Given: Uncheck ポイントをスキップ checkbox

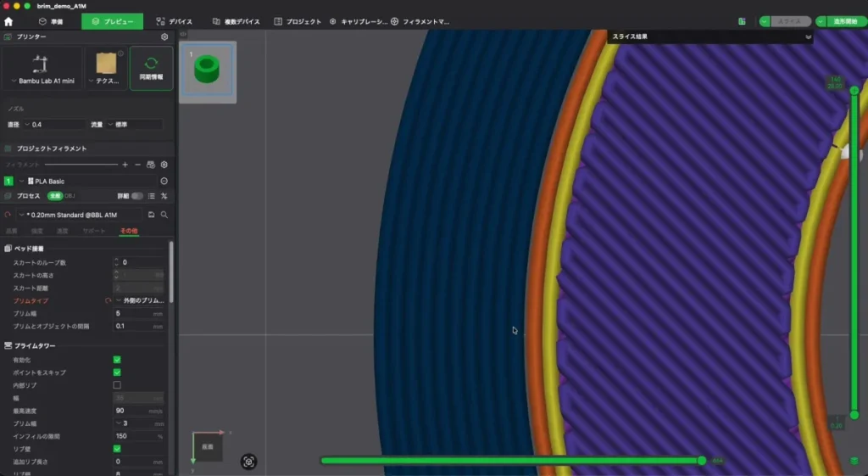Looking at the screenshot, I should (x=117, y=372).
